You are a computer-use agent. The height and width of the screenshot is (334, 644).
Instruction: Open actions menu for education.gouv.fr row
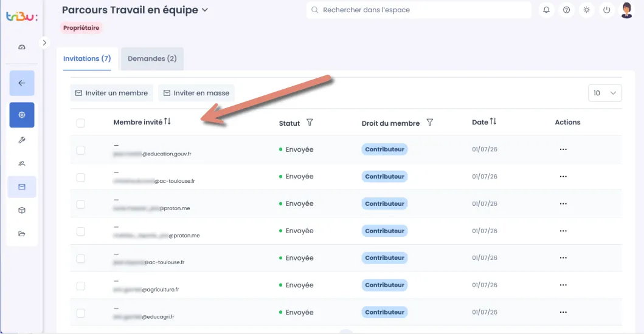point(563,149)
